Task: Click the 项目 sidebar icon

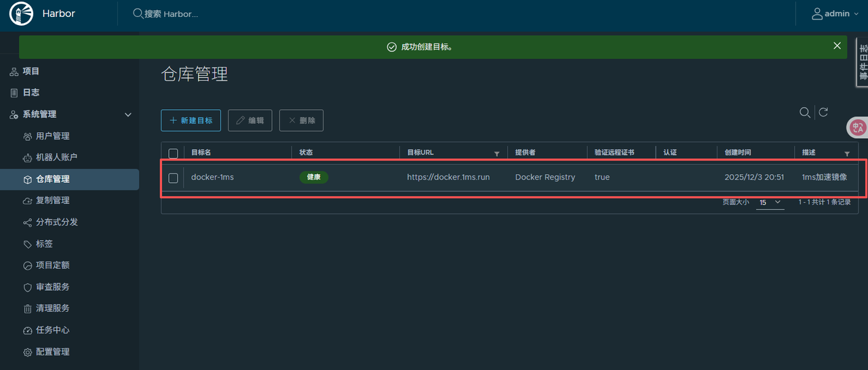Action: pyautogui.click(x=14, y=71)
